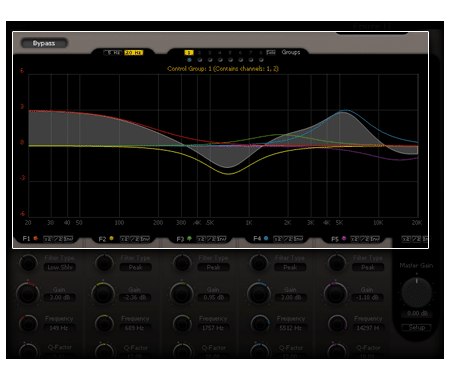Toggle the F3 green filter enable dot
The height and width of the screenshot is (380, 450).
pos(189,238)
